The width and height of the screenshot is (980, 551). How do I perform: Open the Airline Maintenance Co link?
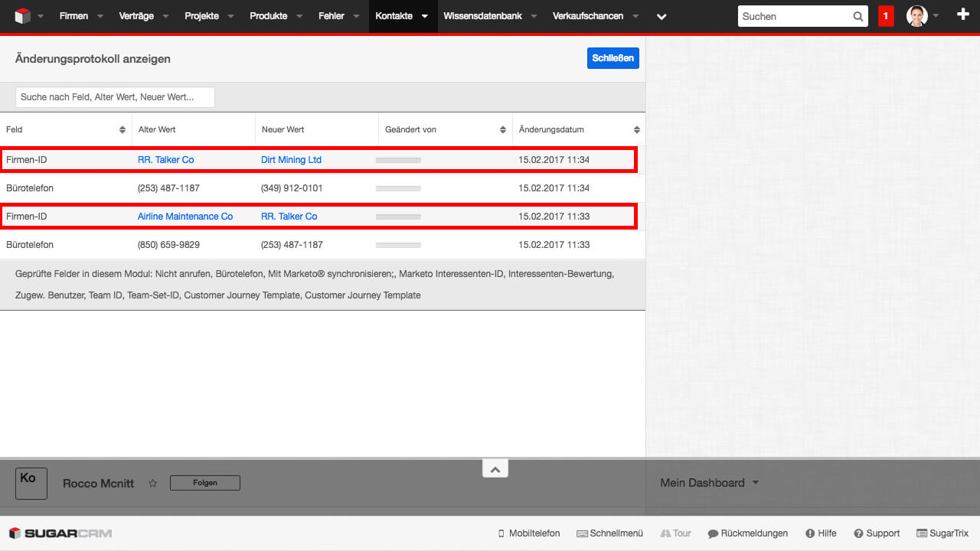[x=185, y=217]
